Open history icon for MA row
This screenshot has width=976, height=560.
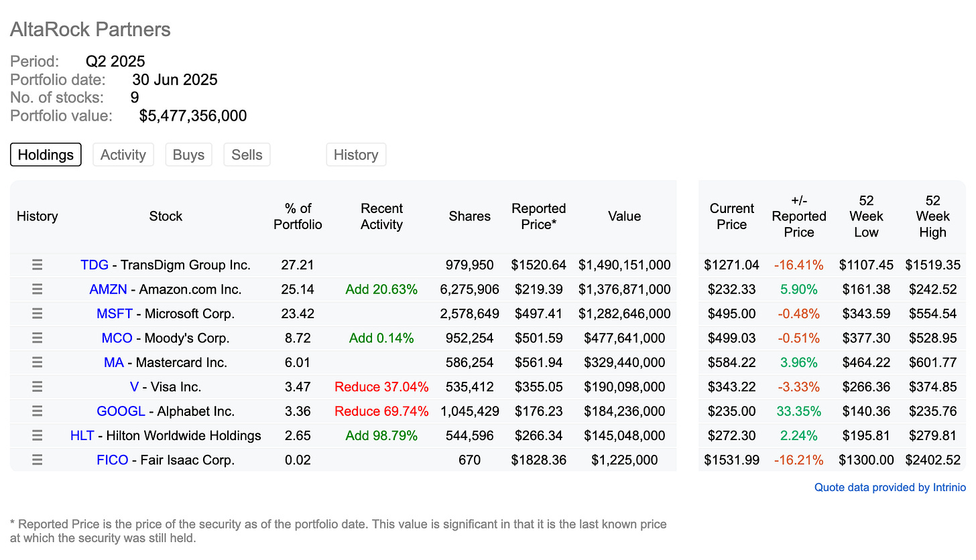coord(38,362)
